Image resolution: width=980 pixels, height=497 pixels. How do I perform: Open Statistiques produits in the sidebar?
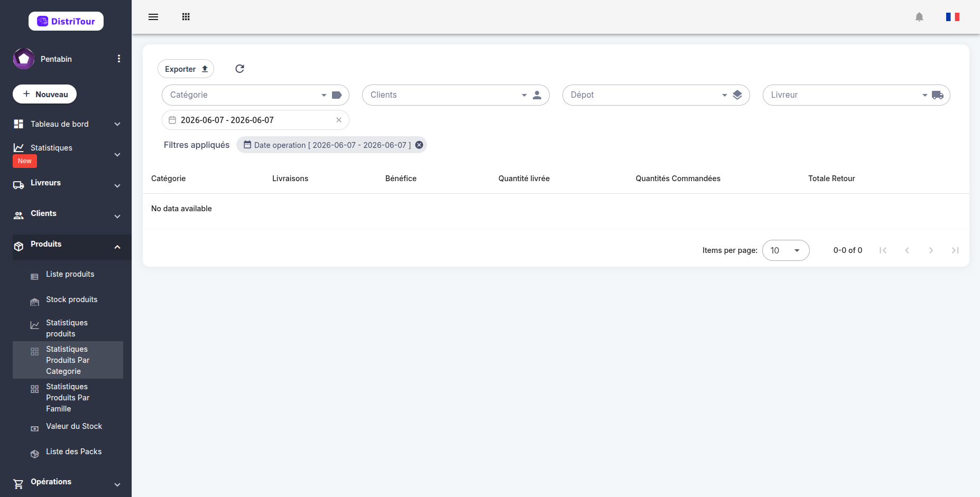[68, 328]
